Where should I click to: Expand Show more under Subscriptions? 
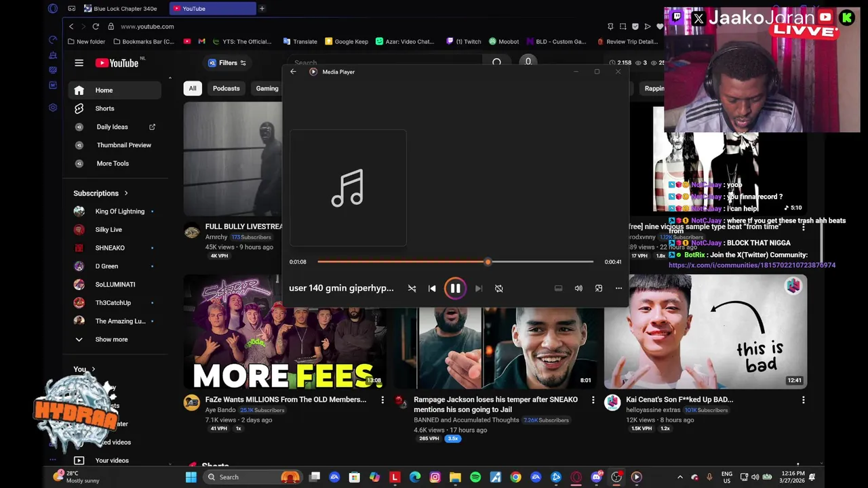115,340
